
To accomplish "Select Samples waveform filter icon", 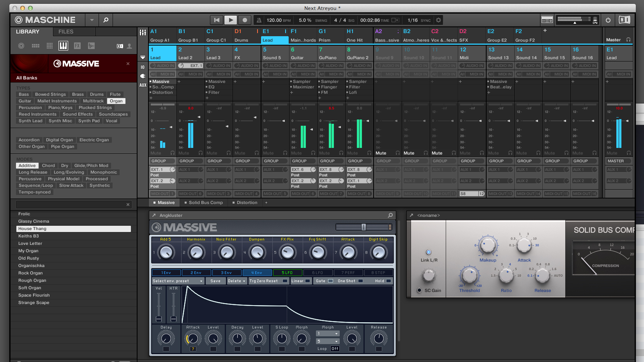I will 91,46.
